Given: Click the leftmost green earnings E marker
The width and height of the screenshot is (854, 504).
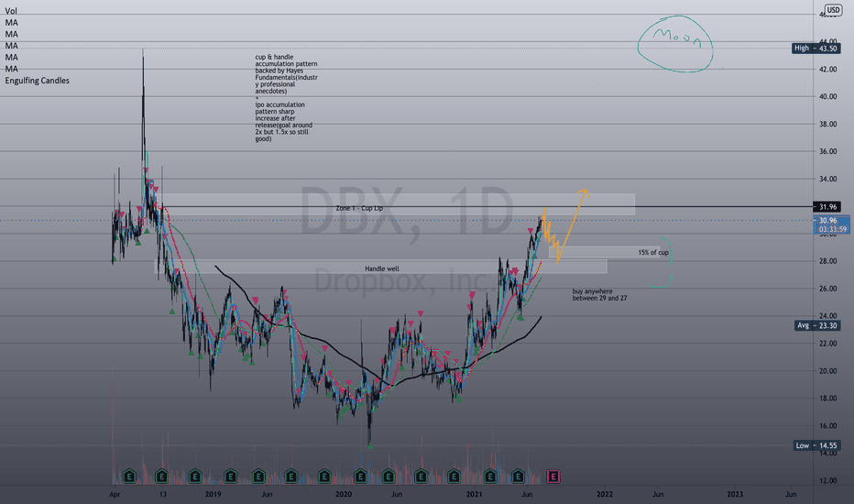Looking at the screenshot, I should [x=129, y=477].
